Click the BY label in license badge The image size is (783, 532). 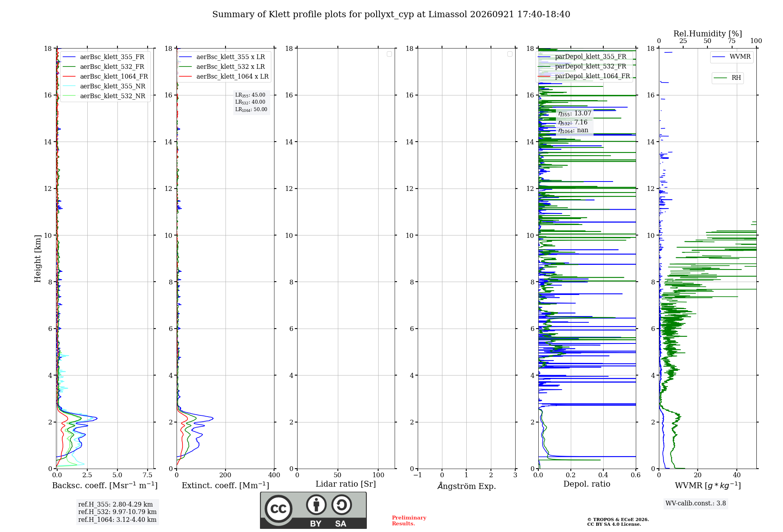(x=316, y=524)
